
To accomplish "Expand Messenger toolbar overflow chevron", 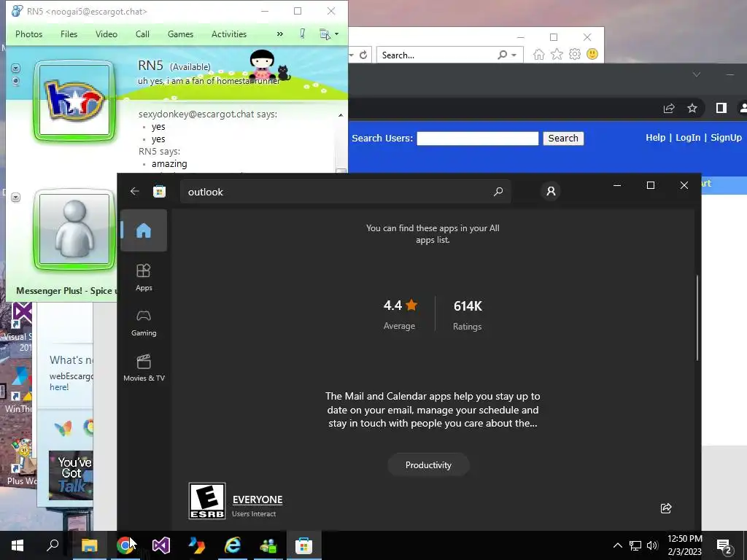I will coord(279,34).
